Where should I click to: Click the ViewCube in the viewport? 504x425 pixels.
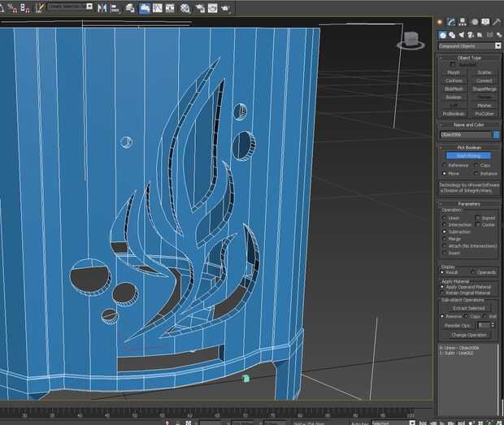click(412, 38)
